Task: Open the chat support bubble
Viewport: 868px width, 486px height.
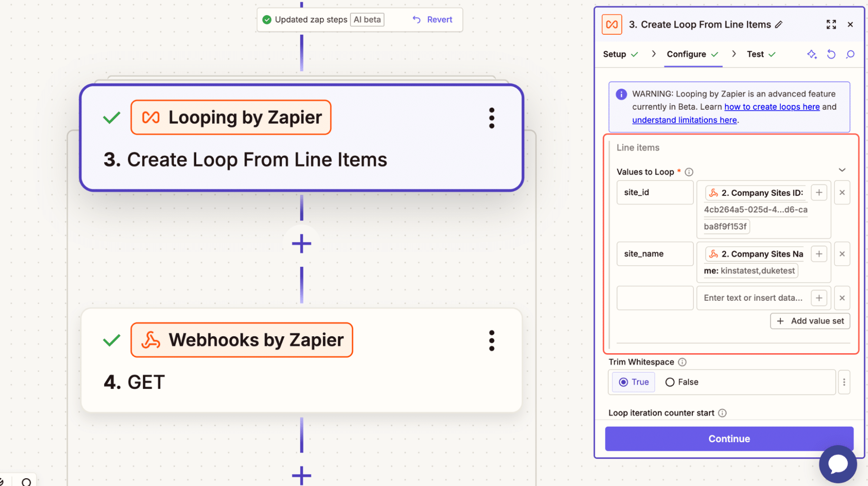Action: point(837,463)
